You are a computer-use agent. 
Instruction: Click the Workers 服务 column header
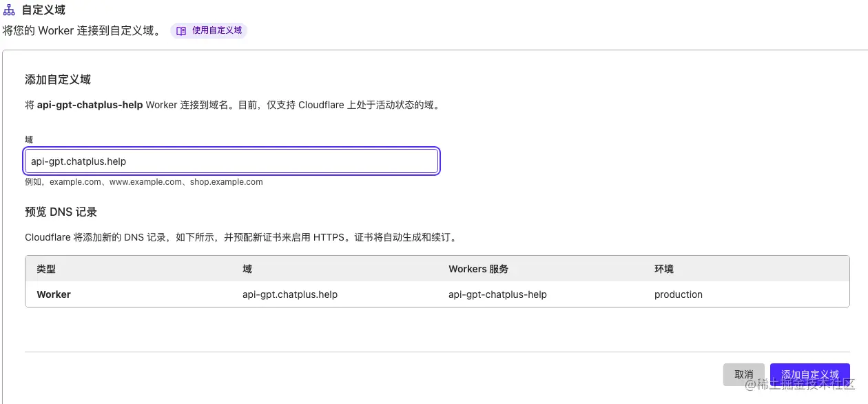(x=478, y=269)
